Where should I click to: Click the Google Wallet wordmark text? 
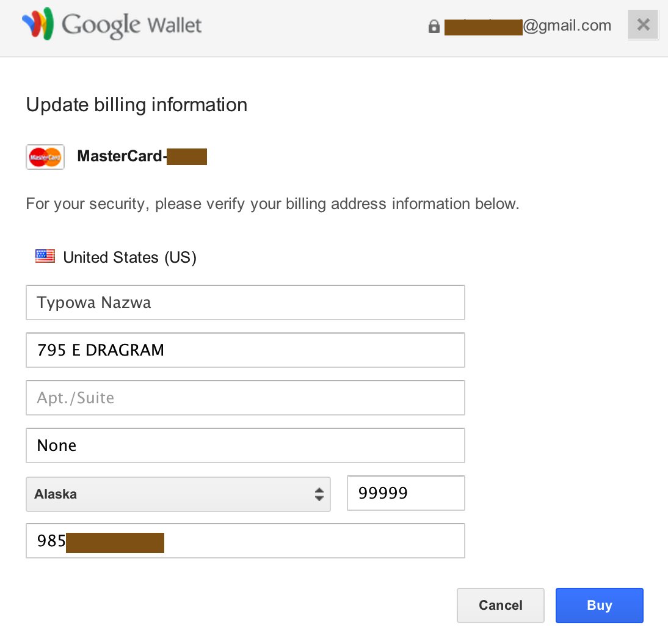(x=131, y=26)
